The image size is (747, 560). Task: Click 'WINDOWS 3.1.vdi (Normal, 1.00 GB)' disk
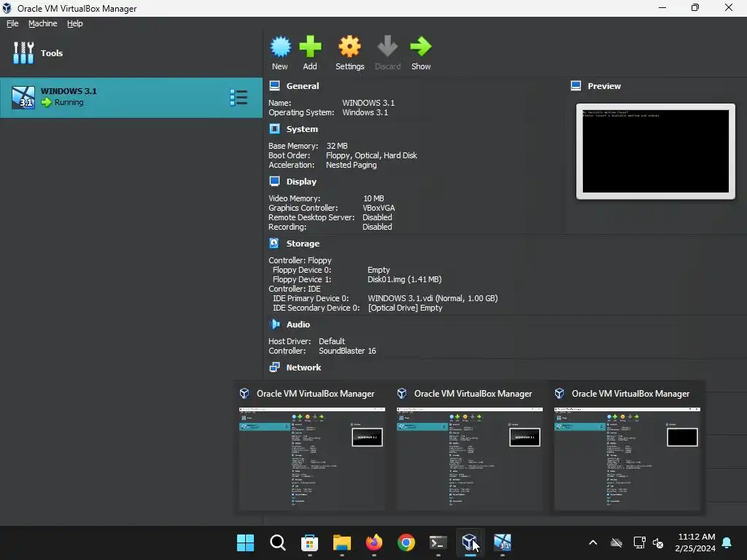click(433, 298)
